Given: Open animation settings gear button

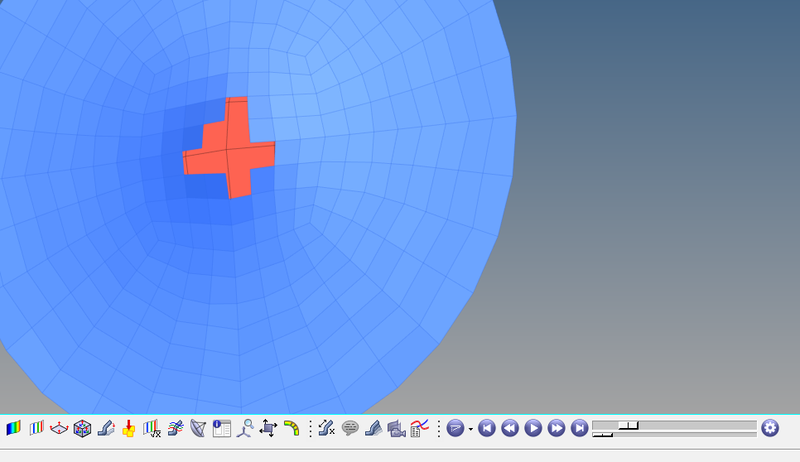Looking at the screenshot, I should (770, 428).
